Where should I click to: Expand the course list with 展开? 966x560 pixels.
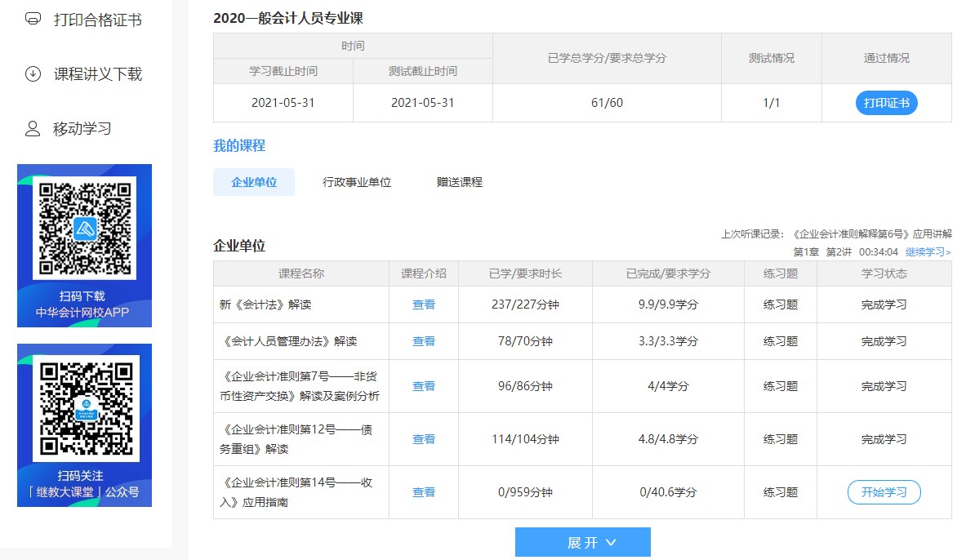(x=582, y=541)
